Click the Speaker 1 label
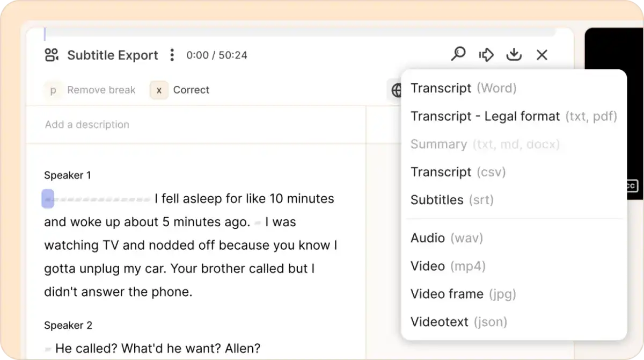This screenshot has height=360, width=644. tap(68, 175)
